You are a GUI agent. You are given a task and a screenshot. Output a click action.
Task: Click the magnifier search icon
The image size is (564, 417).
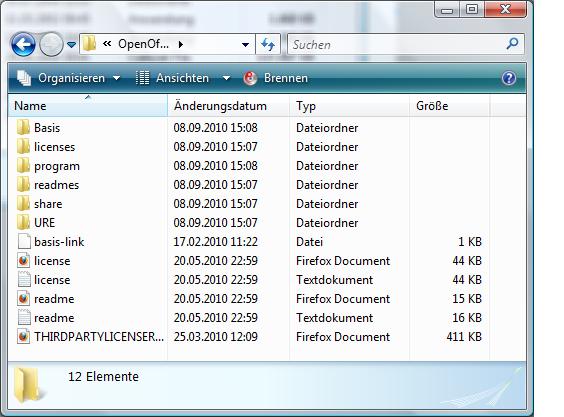tap(512, 44)
